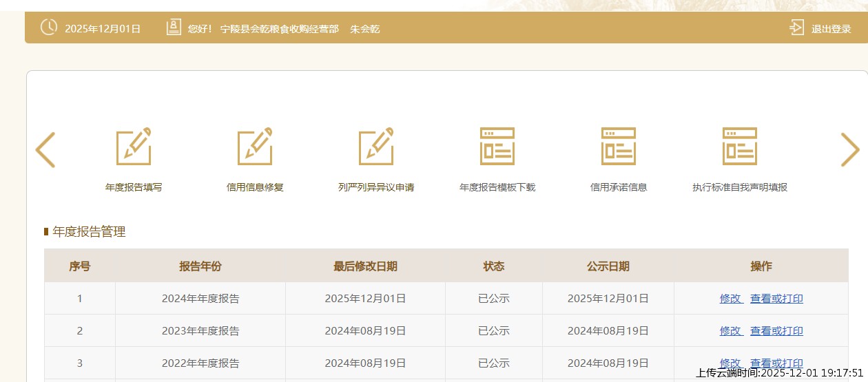Open the 信用承诺信息 icon
Screen dimensions: 868x382
point(619,147)
